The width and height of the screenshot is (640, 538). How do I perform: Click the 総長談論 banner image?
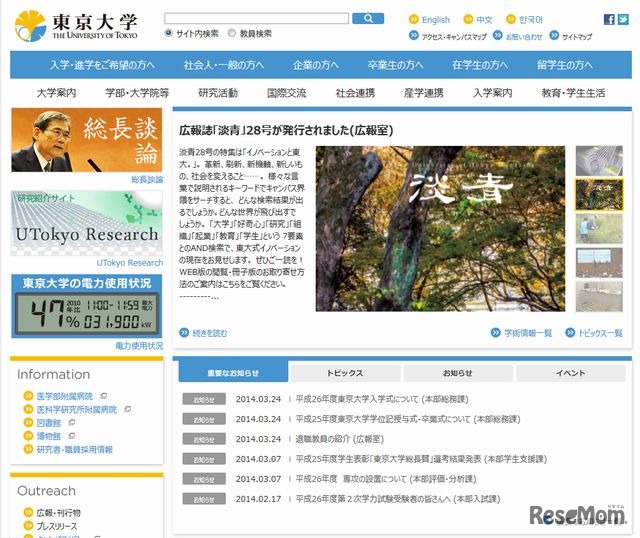[x=87, y=140]
